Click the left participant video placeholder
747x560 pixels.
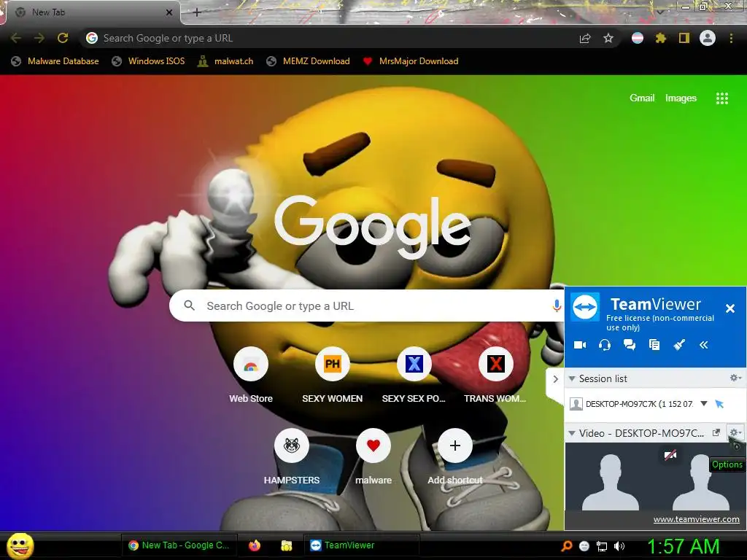coord(611,482)
